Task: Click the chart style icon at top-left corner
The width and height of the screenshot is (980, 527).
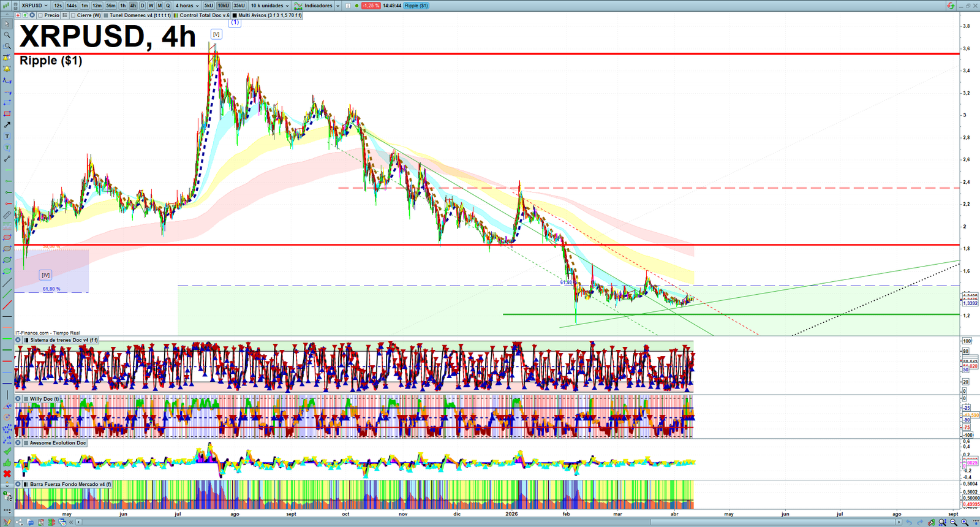Action: tap(7, 6)
